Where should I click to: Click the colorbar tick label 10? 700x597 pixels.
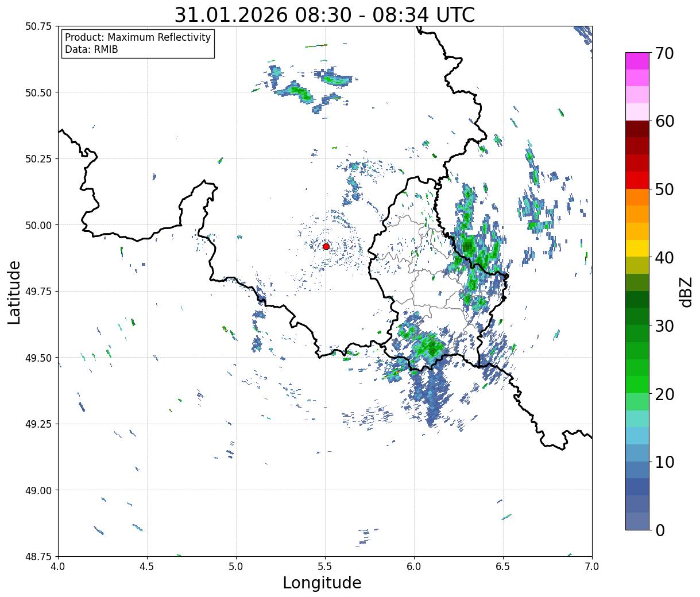(664, 462)
